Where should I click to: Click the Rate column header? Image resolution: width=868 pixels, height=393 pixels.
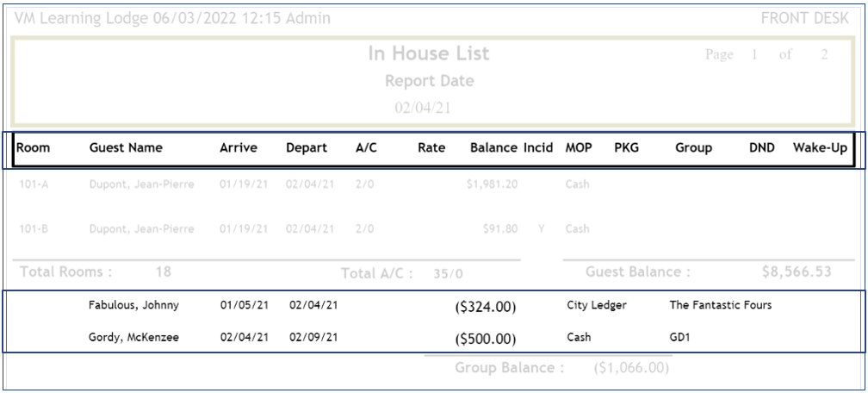click(431, 148)
